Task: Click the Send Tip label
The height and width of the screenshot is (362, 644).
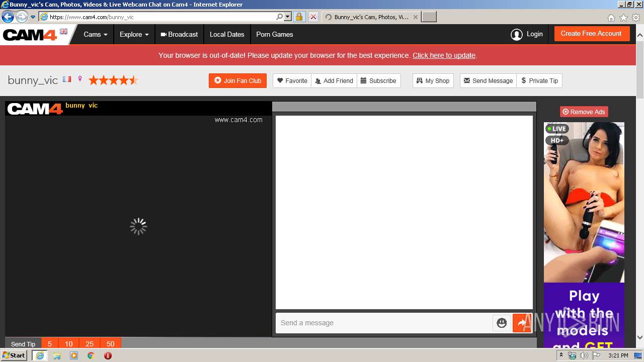Action: (23, 344)
